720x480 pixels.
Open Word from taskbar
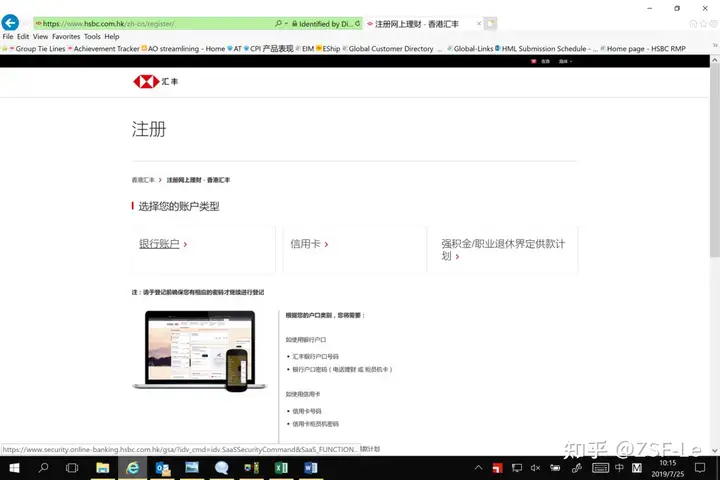311,468
